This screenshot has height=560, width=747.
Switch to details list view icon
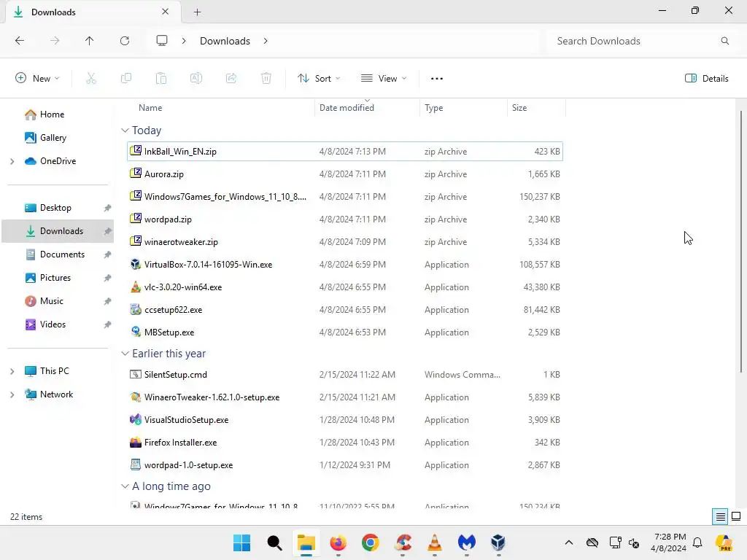point(720,517)
